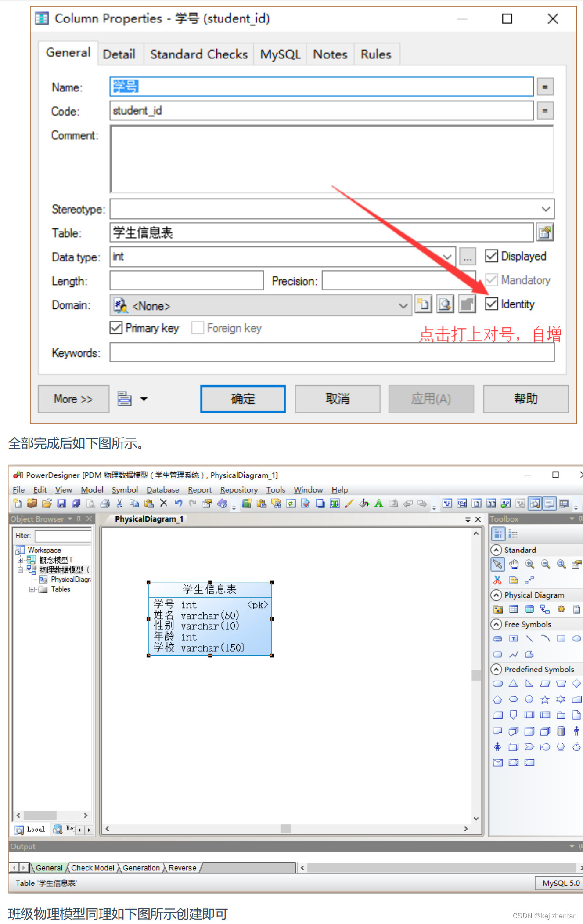583x924 pixels.
Task: Choose the View tool in Physical Diagram
Action: click(x=529, y=609)
